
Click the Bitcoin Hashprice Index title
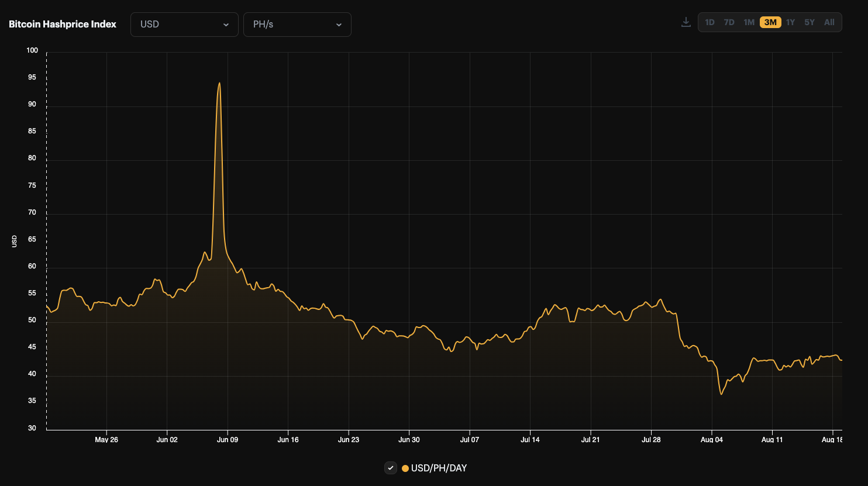[63, 24]
